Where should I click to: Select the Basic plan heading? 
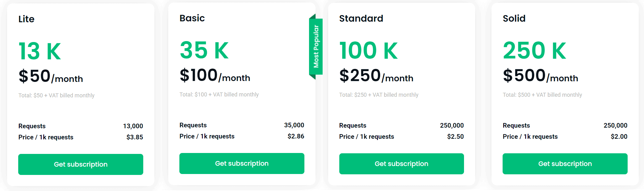(x=192, y=18)
